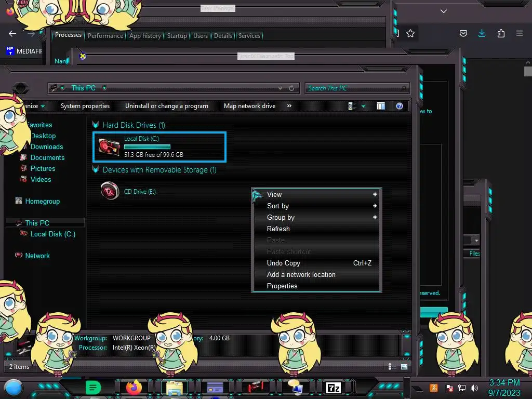Image resolution: width=532 pixels, height=399 pixels.
Task: Open Firefox from the taskbar
Action: coord(134,388)
